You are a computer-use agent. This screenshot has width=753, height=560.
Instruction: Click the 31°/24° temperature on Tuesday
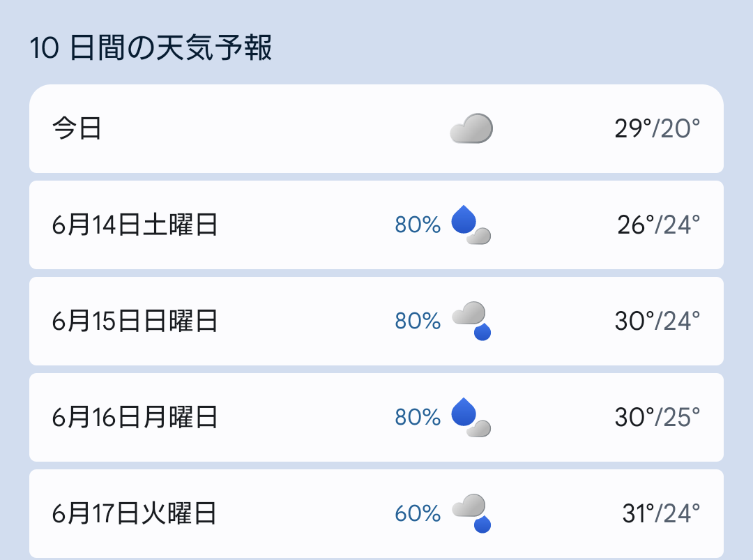click(x=660, y=514)
